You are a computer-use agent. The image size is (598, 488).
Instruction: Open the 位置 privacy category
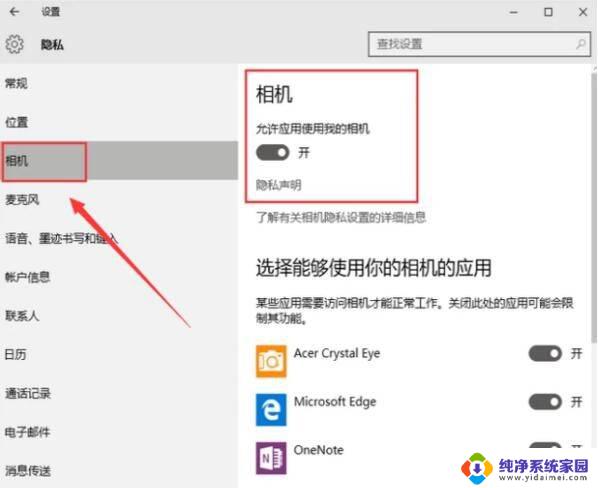pos(119,122)
